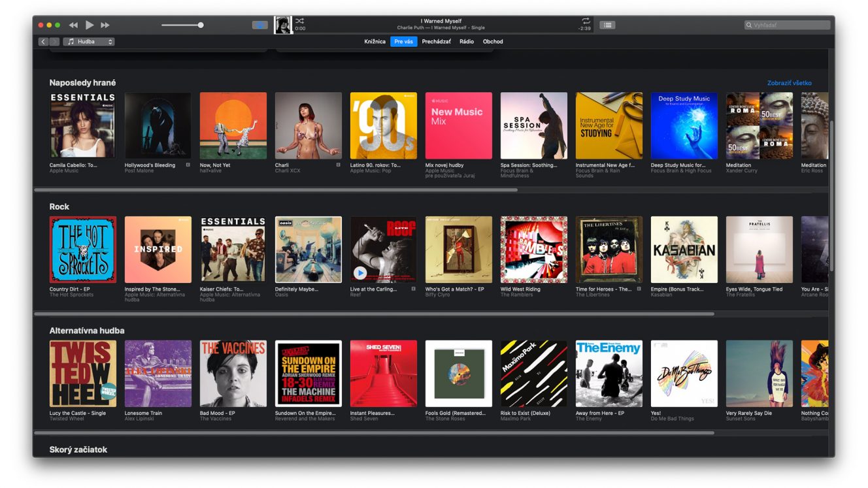Open the Hudba media type dropdown
The width and height of the screenshot is (868, 488).
coord(89,42)
